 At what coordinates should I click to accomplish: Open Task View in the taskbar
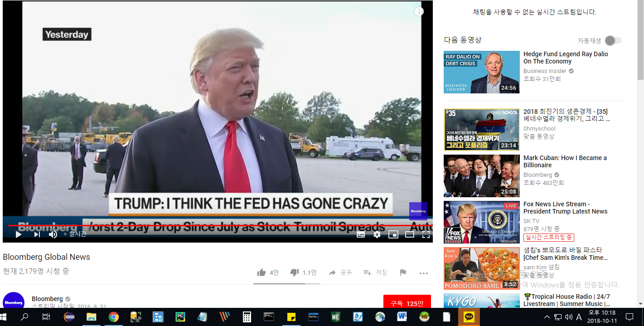click(46, 317)
